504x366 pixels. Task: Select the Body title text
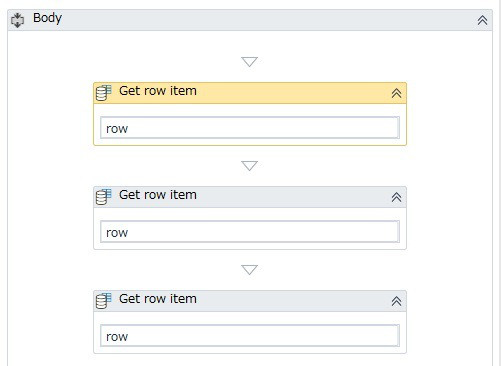point(47,18)
